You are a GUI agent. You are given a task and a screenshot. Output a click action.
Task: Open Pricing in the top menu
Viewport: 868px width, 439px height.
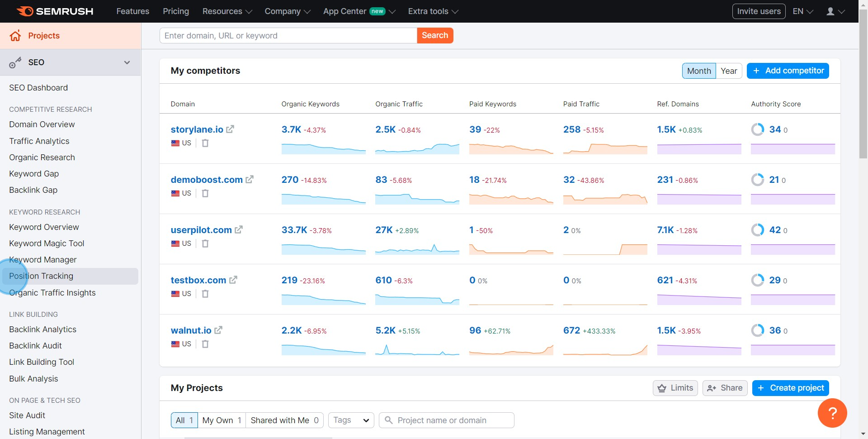point(176,11)
